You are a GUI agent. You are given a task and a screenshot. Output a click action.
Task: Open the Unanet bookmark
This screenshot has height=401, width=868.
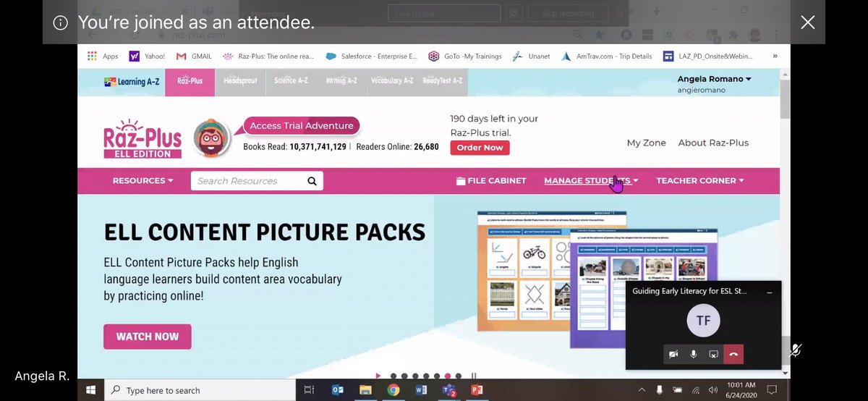[532, 56]
